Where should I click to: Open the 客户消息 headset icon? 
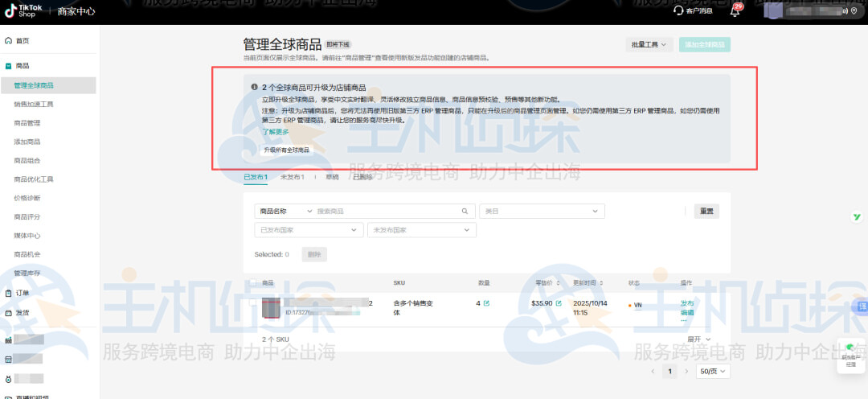coord(678,10)
